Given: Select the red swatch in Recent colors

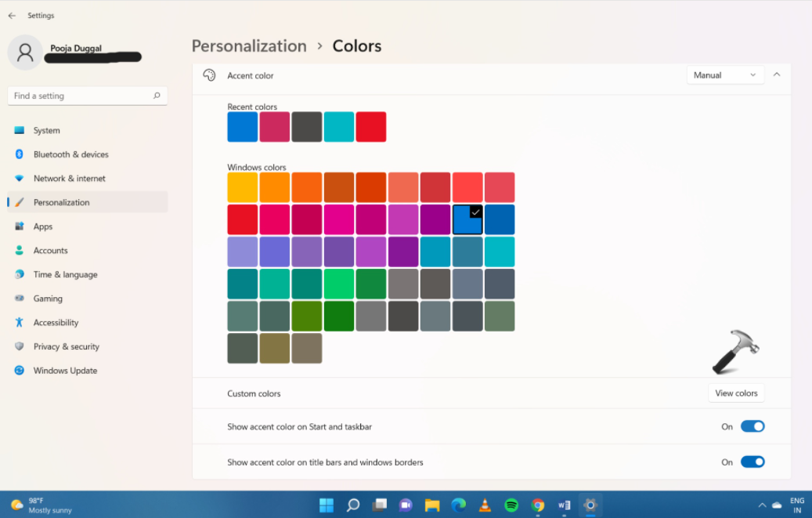Looking at the screenshot, I should pos(371,127).
